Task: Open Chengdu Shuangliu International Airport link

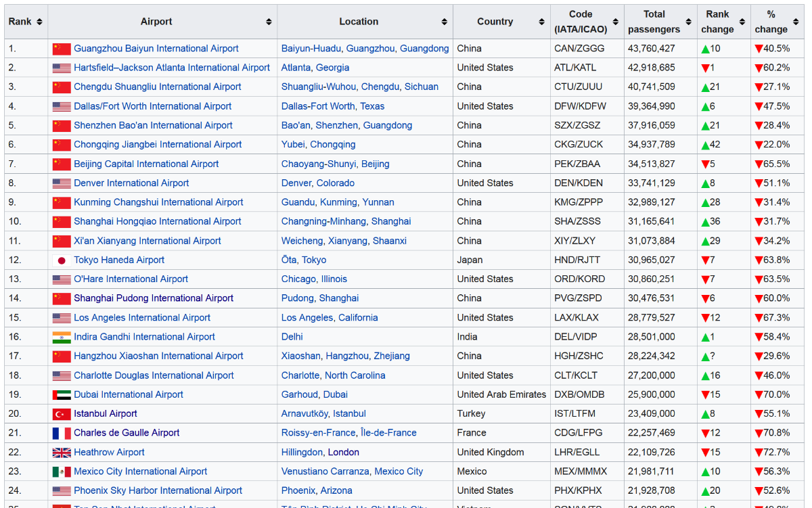Action: click(158, 87)
